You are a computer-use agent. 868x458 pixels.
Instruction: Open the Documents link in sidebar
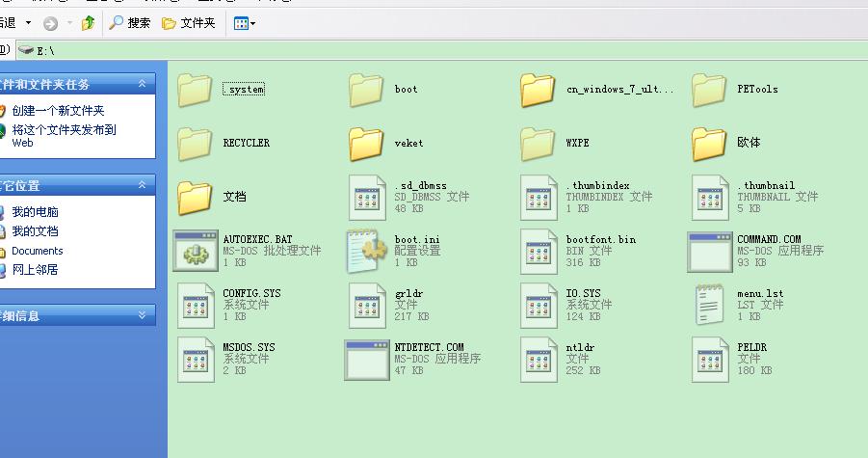37,251
